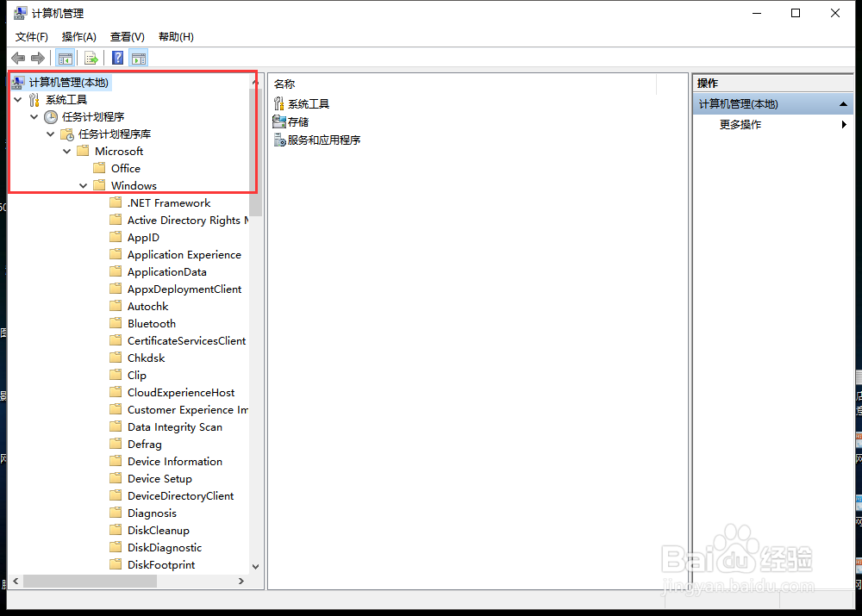Open the 操作(A) menu
862x616 pixels.
coord(79,37)
